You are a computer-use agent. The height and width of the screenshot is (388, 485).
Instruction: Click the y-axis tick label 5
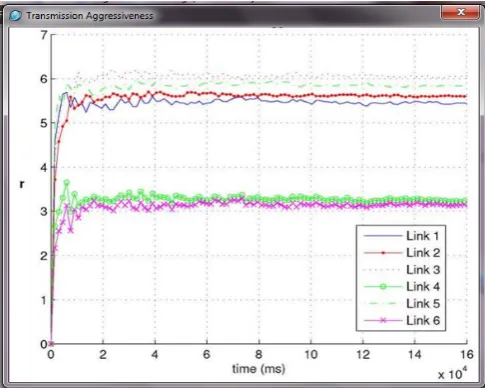[44, 123]
